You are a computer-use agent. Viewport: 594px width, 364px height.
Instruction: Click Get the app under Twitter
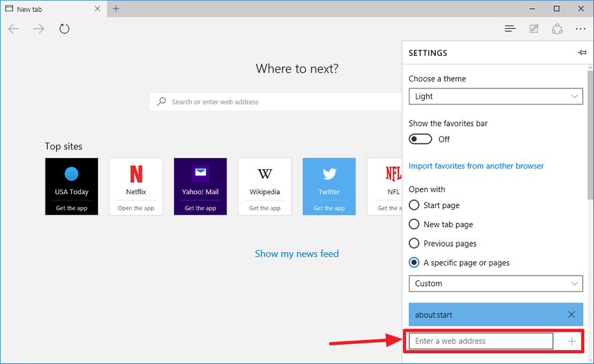329,208
